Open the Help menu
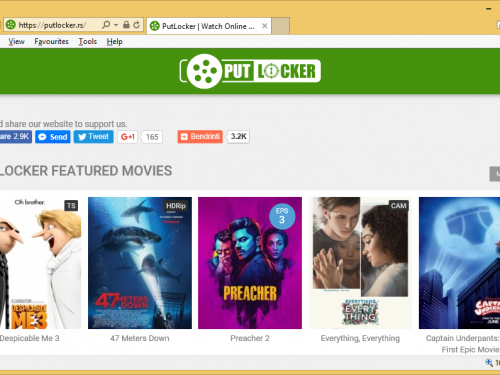500x375 pixels. [115, 42]
